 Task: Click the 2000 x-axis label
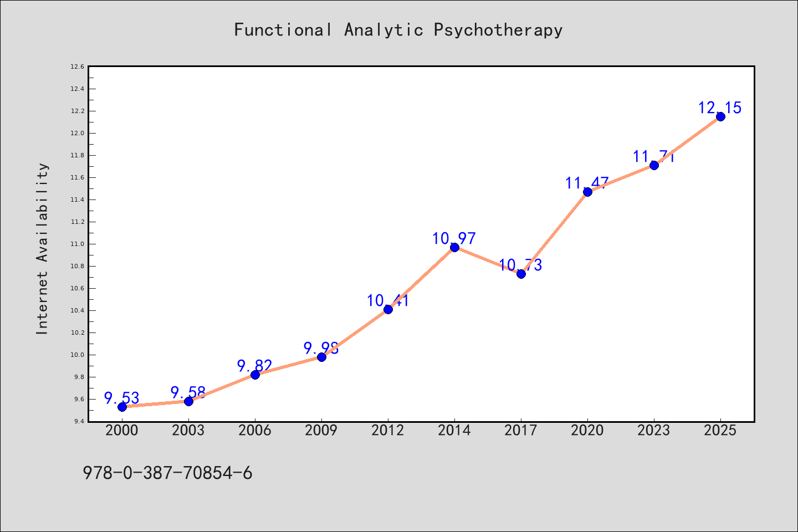click(122, 431)
